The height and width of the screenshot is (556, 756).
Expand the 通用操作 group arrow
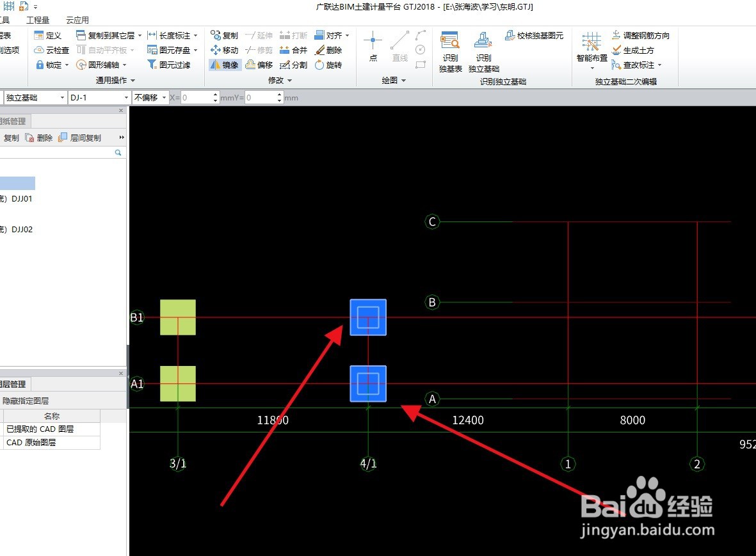133,81
